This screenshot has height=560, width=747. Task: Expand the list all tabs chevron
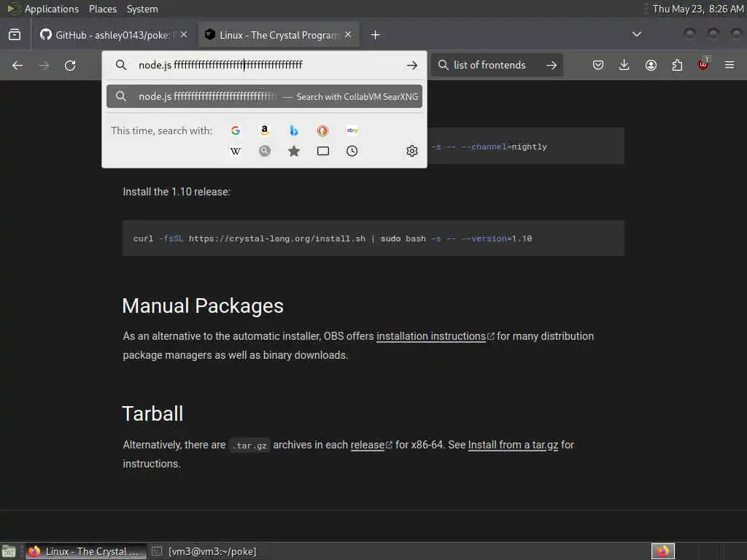point(636,34)
